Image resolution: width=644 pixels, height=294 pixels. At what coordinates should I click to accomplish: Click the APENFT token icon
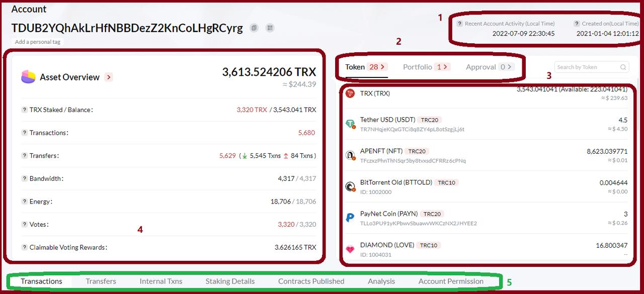click(351, 154)
